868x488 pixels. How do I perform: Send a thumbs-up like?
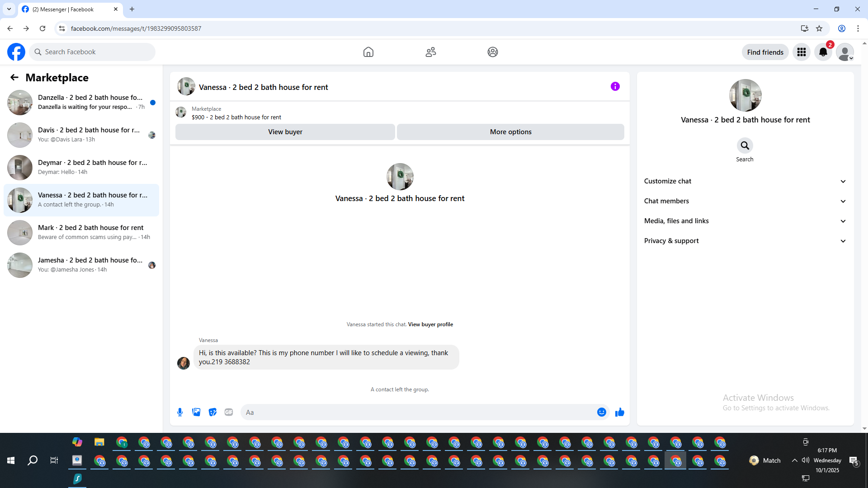click(x=620, y=412)
